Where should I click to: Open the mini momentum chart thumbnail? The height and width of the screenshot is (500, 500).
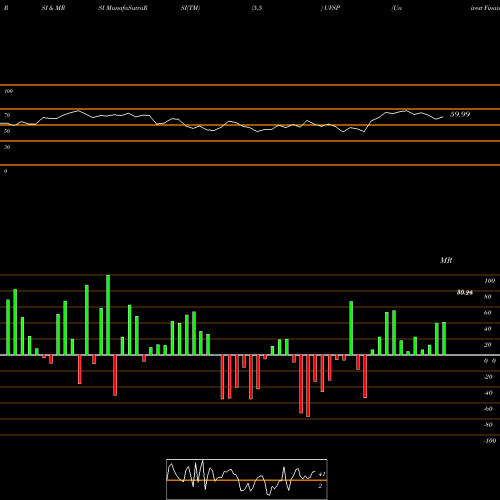point(247,479)
